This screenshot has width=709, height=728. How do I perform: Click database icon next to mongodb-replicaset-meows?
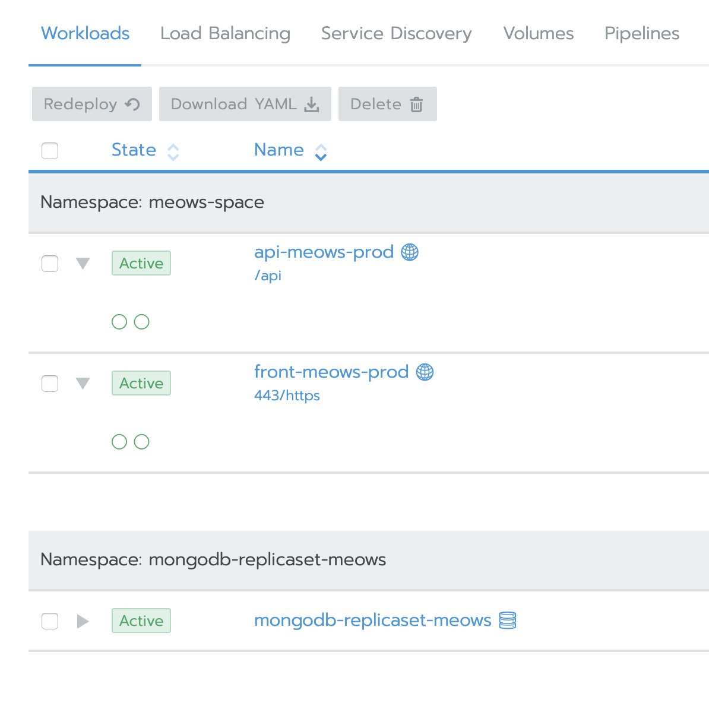[507, 621]
